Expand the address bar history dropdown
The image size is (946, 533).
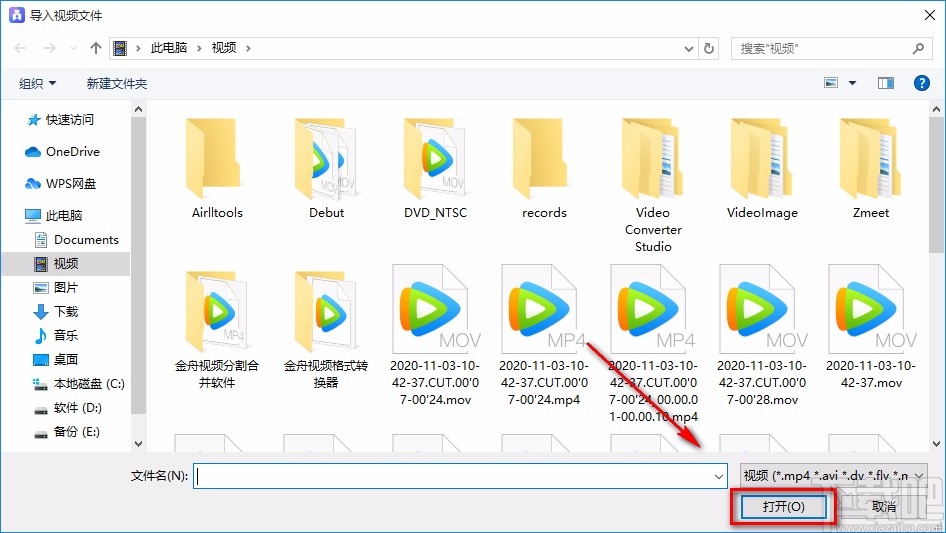pos(688,49)
